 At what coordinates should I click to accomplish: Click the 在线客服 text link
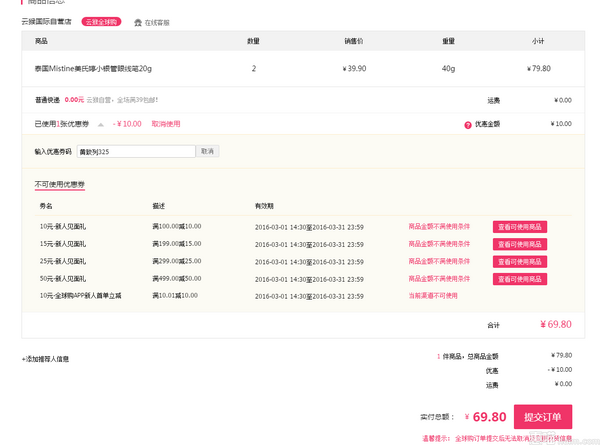[157, 23]
